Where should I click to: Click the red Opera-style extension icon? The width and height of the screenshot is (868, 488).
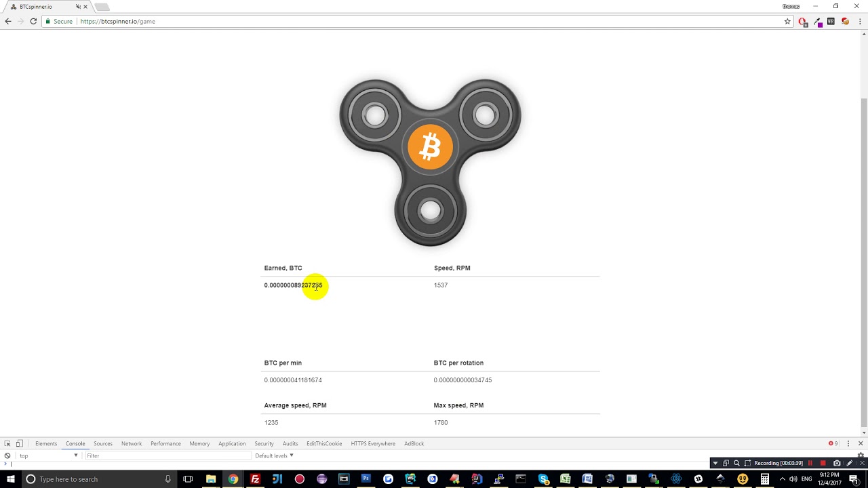coord(803,22)
